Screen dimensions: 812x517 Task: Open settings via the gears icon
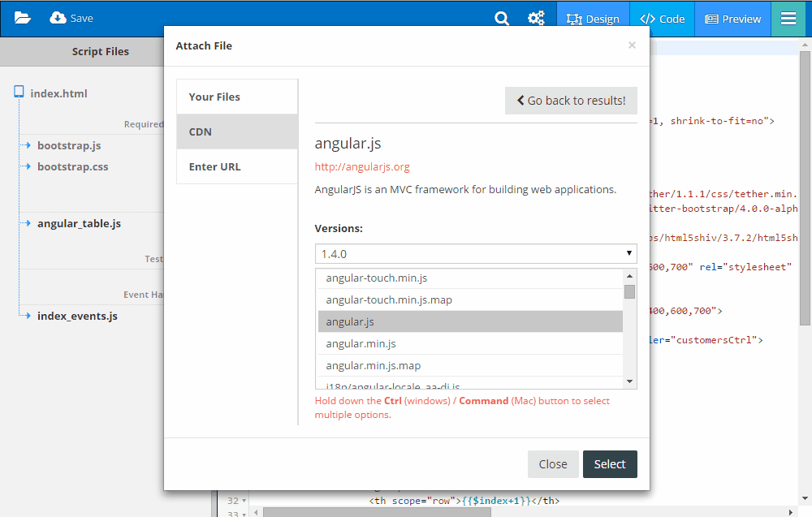click(x=536, y=16)
